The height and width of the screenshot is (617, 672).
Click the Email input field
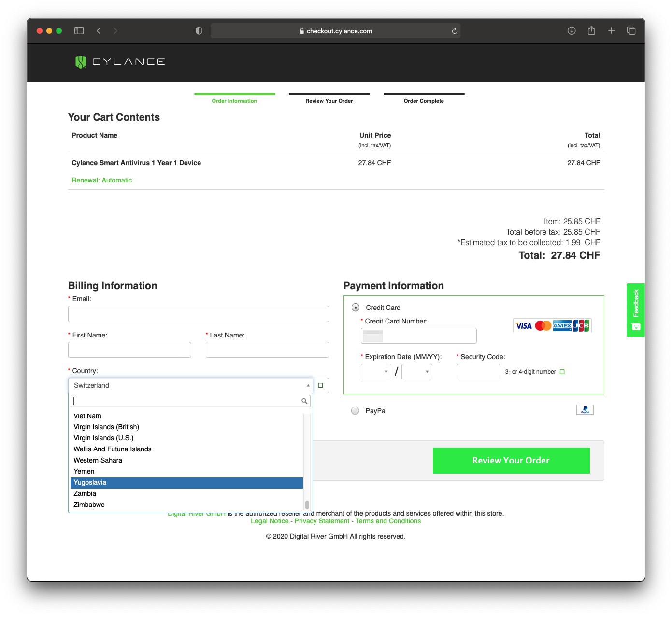[x=199, y=314]
